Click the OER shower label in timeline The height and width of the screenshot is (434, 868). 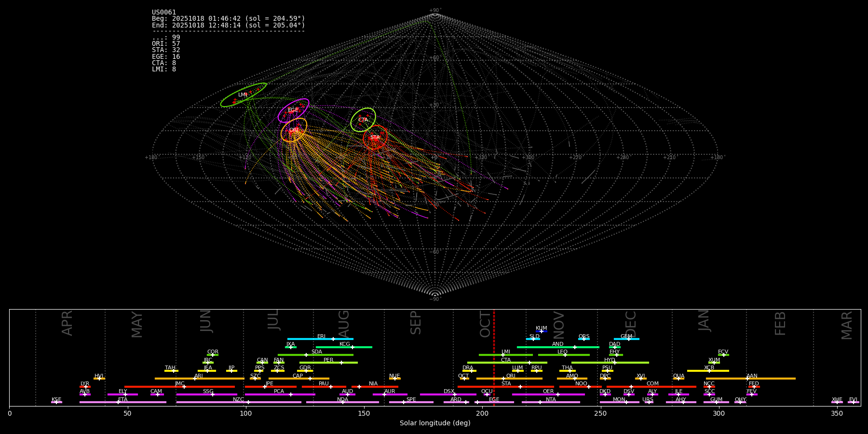[x=549, y=392]
